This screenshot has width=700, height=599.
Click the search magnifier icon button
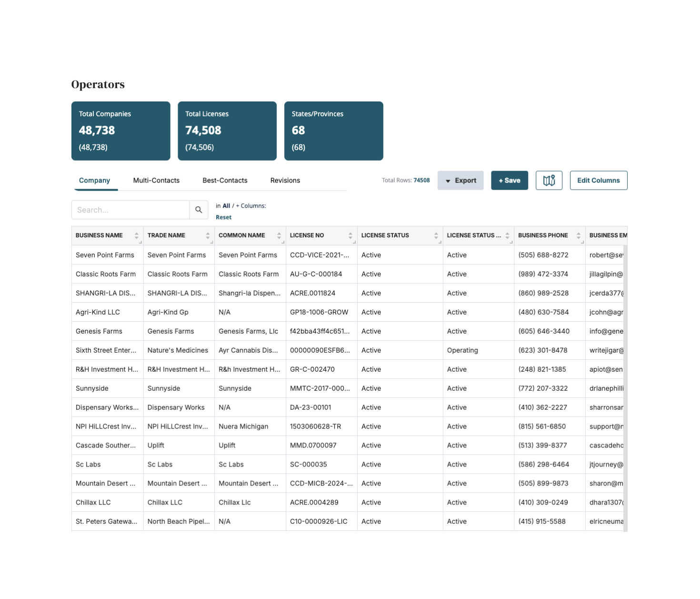(x=199, y=210)
